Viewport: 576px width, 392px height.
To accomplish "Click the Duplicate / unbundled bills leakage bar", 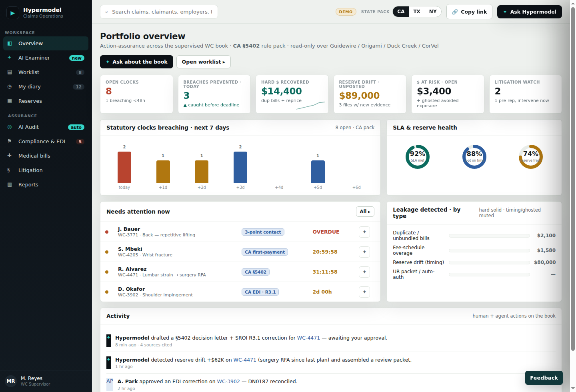I will click(x=489, y=236).
